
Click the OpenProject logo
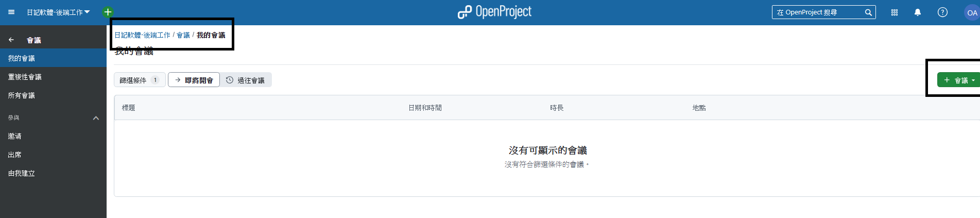point(494,12)
